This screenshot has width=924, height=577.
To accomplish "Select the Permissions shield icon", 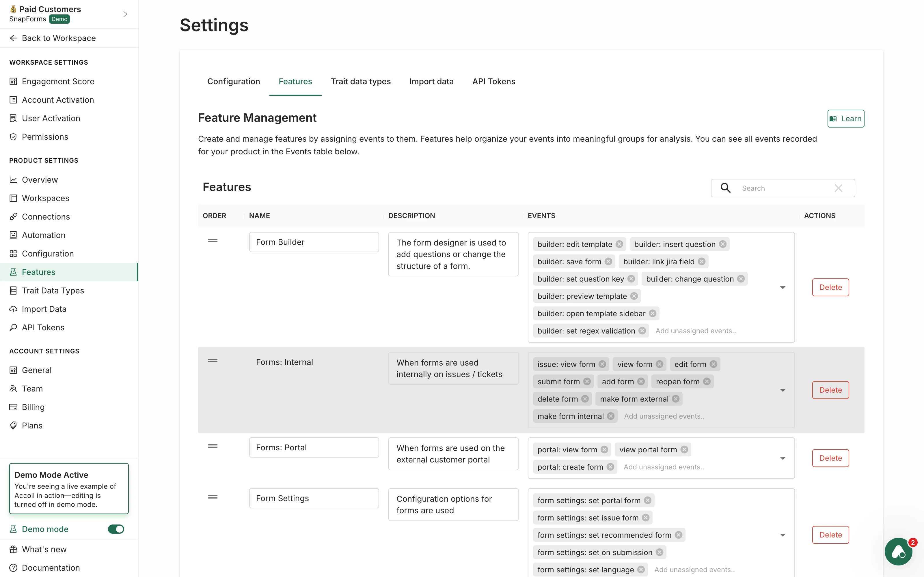I will (x=13, y=137).
